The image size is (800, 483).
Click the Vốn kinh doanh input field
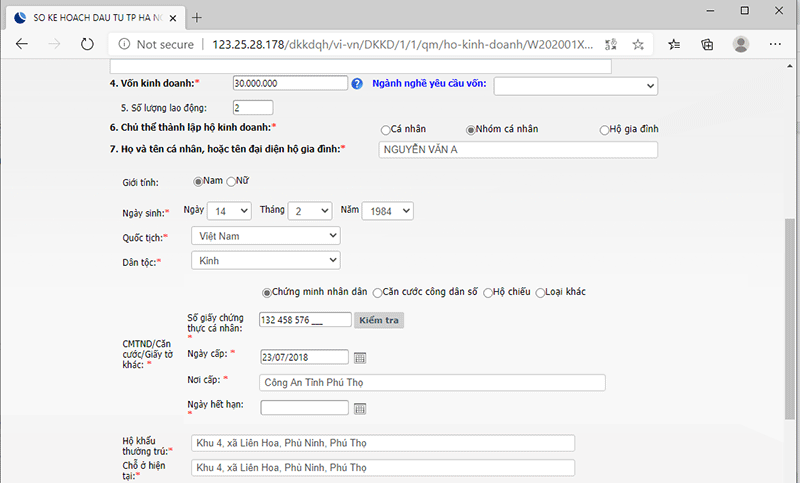click(x=290, y=83)
